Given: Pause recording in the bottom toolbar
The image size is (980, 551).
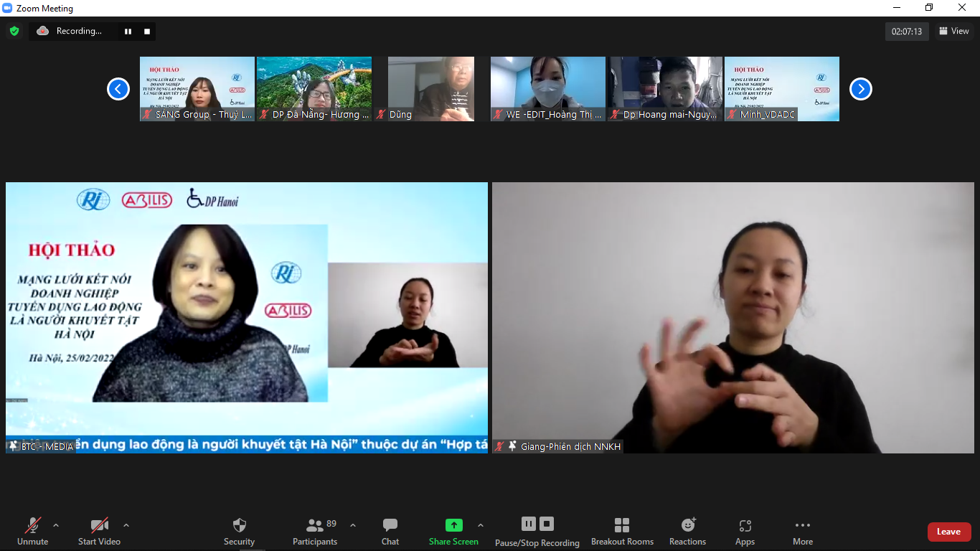Looking at the screenshot, I should point(529,524).
